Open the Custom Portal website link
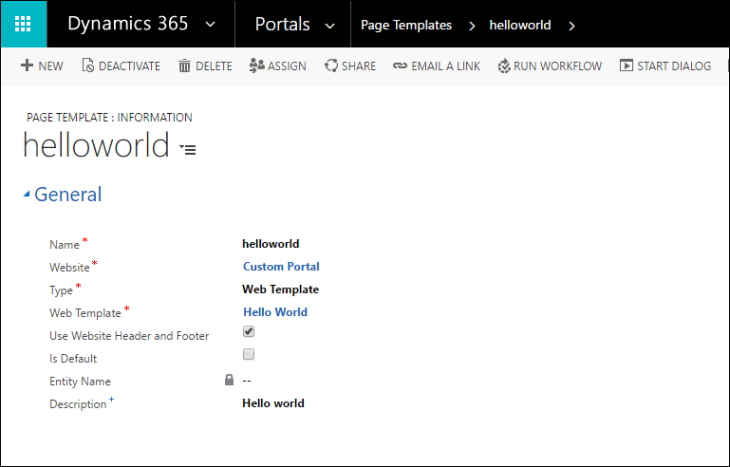The width and height of the screenshot is (730, 467). point(281,267)
